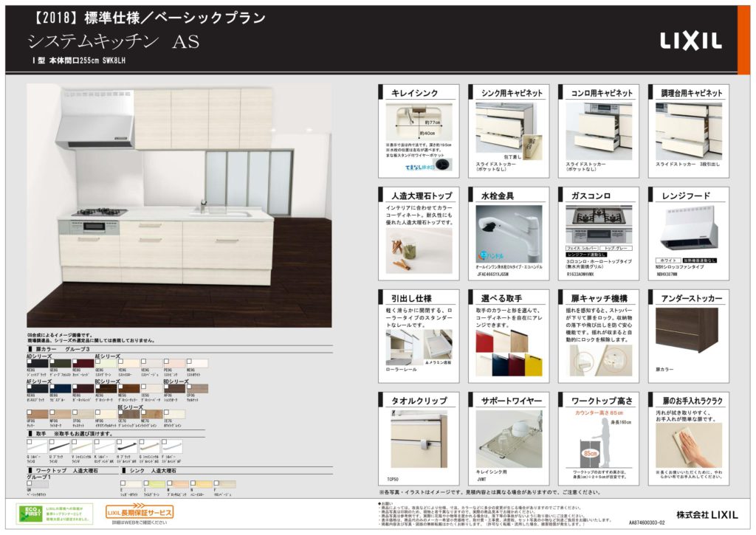This screenshot has height=535, width=756.
Task: Select the AE series pale green swatch
Action: click(105, 363)
